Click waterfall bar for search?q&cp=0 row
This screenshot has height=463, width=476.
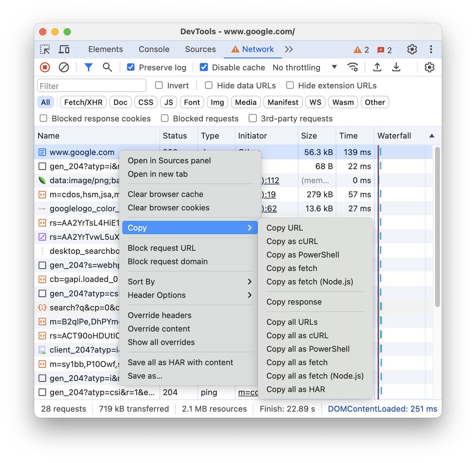click(x=381, y=306)
